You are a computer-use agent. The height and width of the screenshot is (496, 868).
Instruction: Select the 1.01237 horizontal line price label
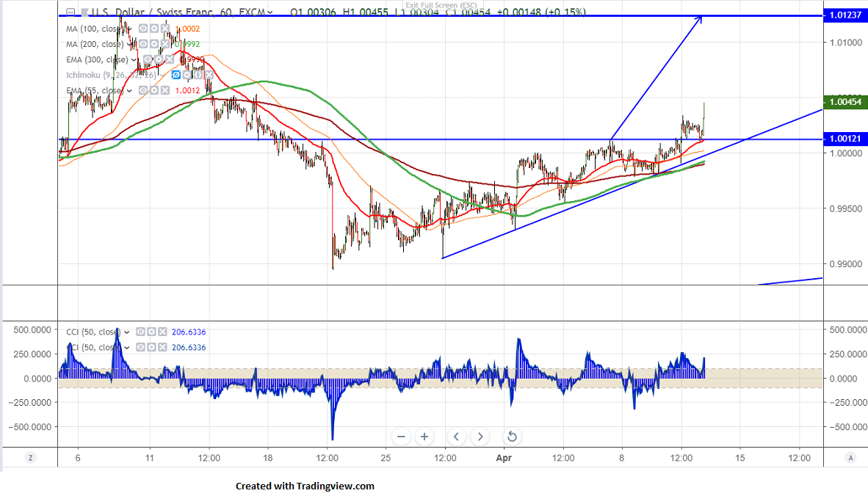coord(845,15)
